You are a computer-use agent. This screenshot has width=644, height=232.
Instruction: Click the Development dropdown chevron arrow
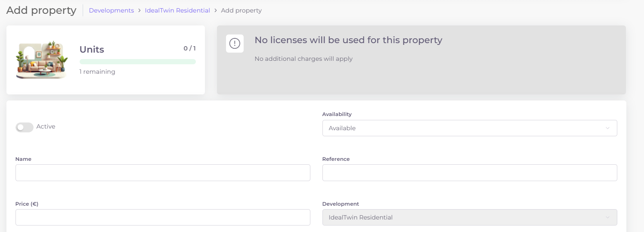pyautogui.click(x=607, y=217)
